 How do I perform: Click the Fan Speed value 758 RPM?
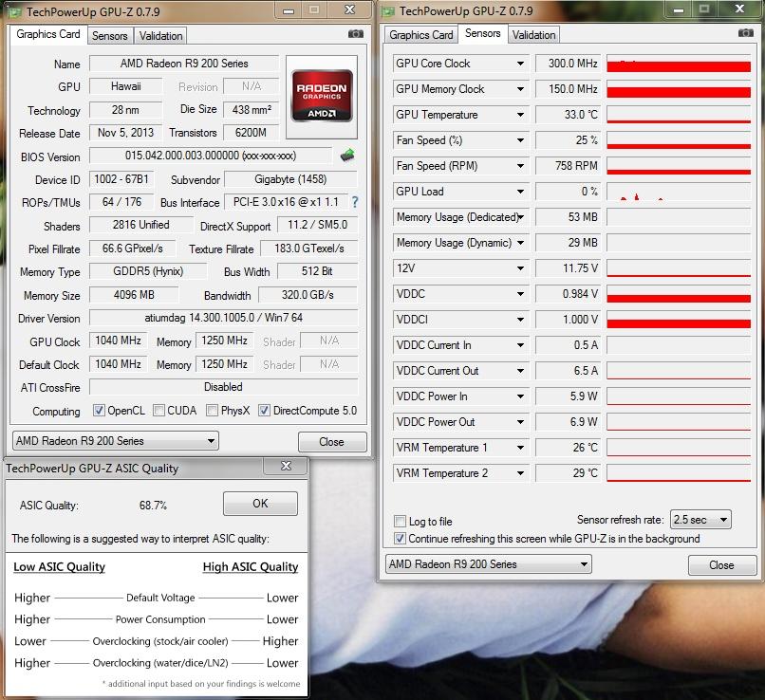[568, 166]
